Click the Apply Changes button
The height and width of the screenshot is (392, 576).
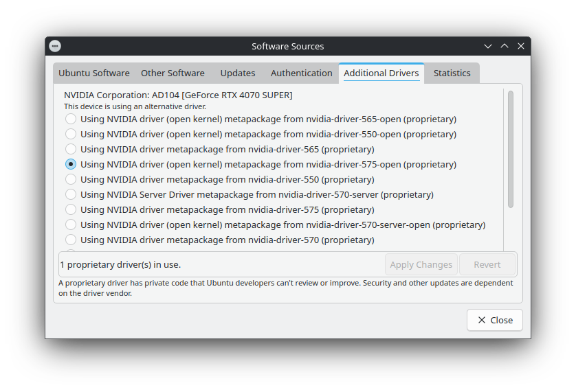(x=421, y=264)
